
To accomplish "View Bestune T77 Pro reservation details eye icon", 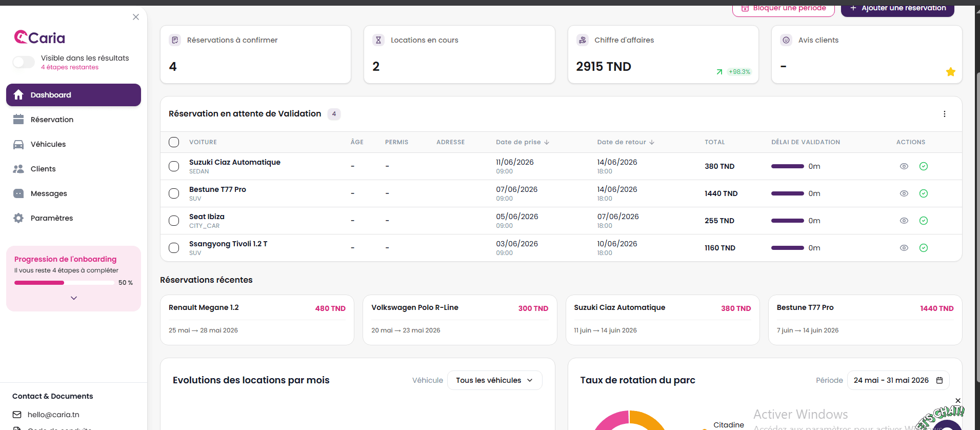I will 904,193.
